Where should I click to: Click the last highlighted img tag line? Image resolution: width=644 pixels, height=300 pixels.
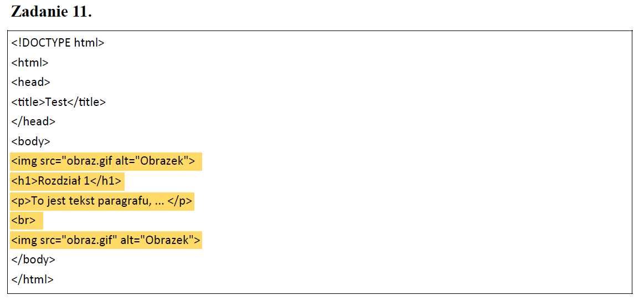pyautogui.click(x=105, y=240)
